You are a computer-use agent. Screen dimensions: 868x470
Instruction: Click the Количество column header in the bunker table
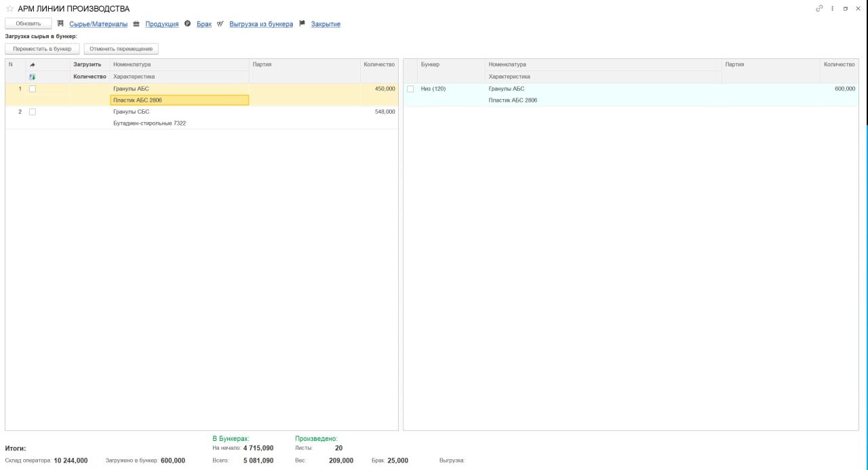click(x=839, y=64)
